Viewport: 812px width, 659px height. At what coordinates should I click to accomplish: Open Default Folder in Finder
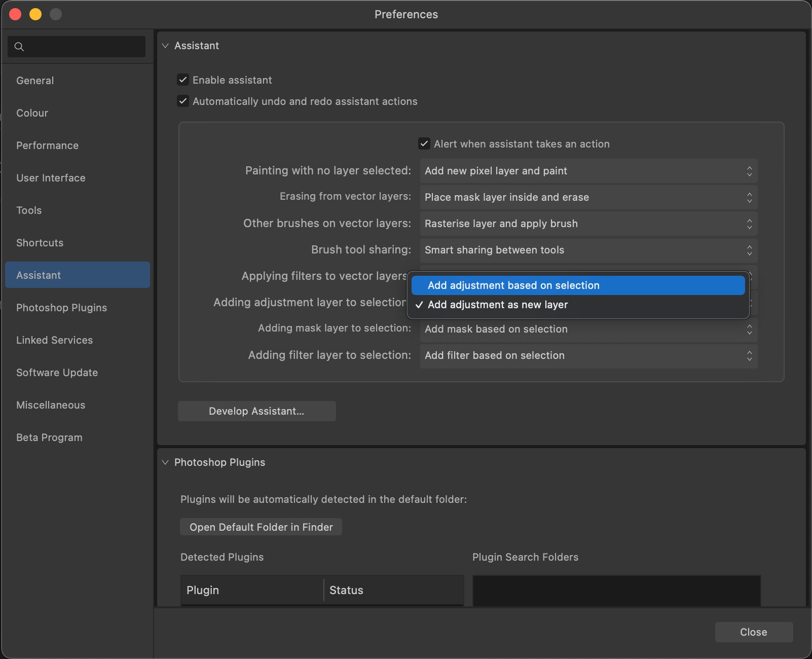tap(261, 527)
